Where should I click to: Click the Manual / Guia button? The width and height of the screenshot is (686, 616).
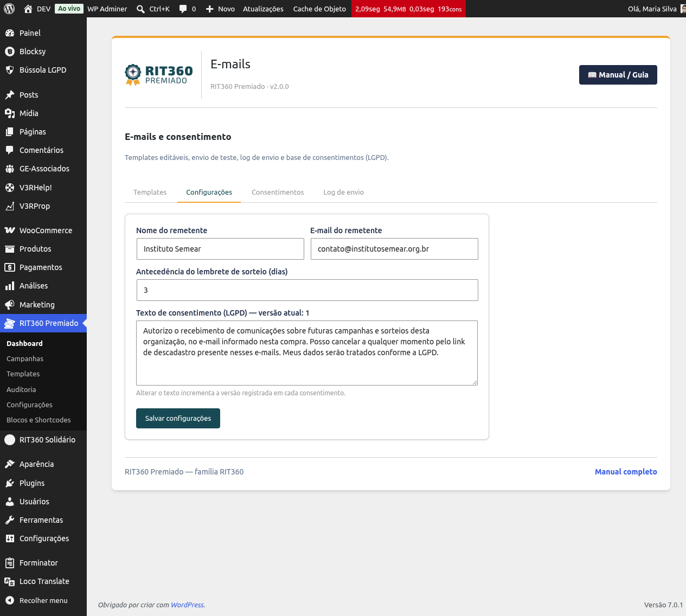[x=618, y=75]
